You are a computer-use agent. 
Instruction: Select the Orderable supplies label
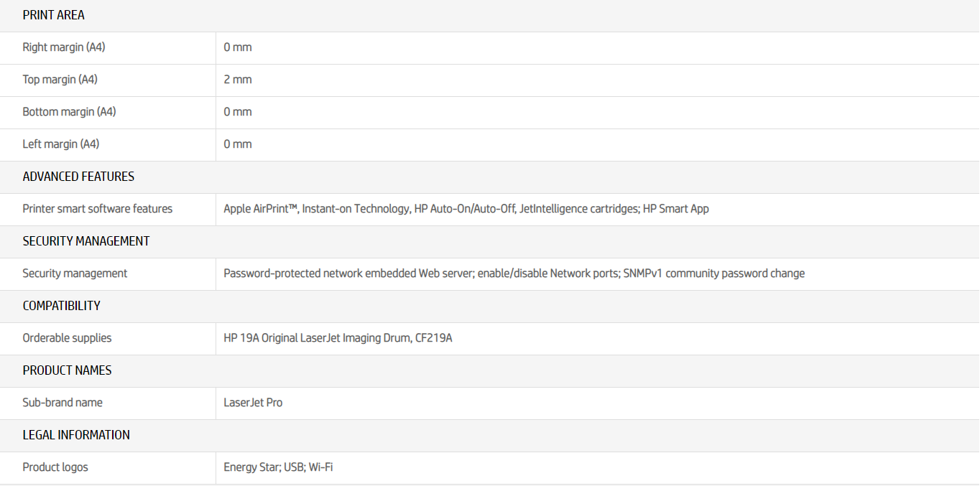click(x=67, y=338)
